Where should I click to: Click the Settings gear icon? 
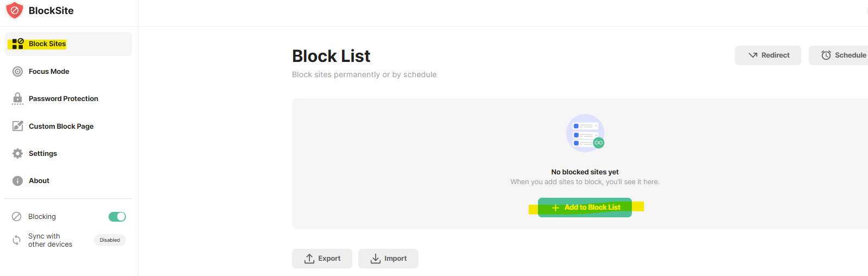(x=18, y=153)
